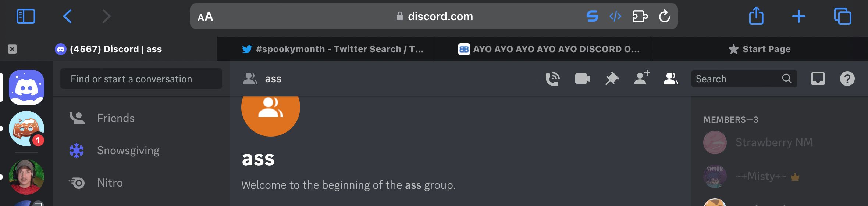Screen dimensions: 868x206
Task: Open pinned messages with the pin icon
Action: [612, 79]
